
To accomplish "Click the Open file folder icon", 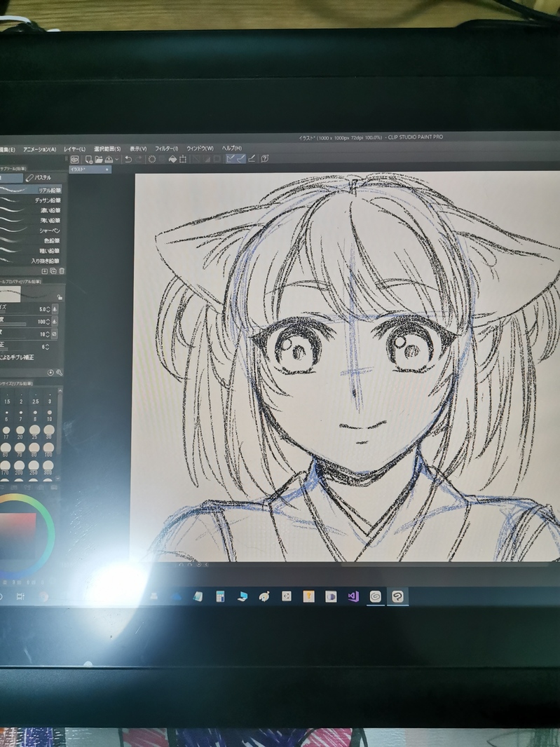I will [99, 159].
